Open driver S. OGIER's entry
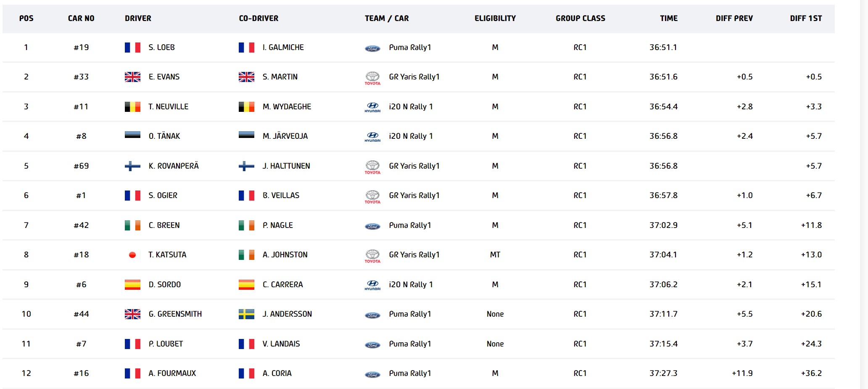868x389 pixels. tap(163, 196)
